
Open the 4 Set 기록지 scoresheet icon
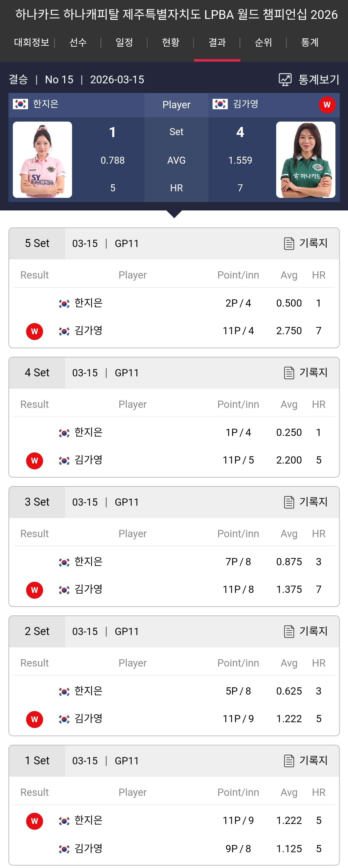289,373
